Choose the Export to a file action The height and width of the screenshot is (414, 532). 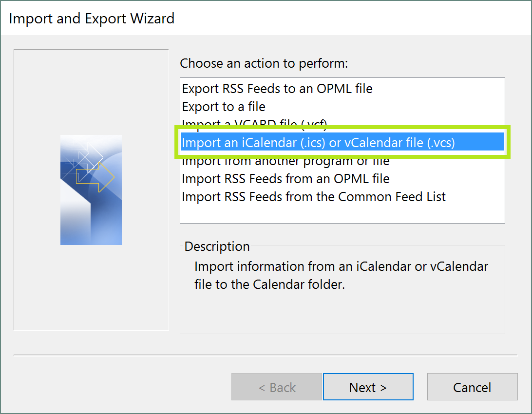click(224, 106)
